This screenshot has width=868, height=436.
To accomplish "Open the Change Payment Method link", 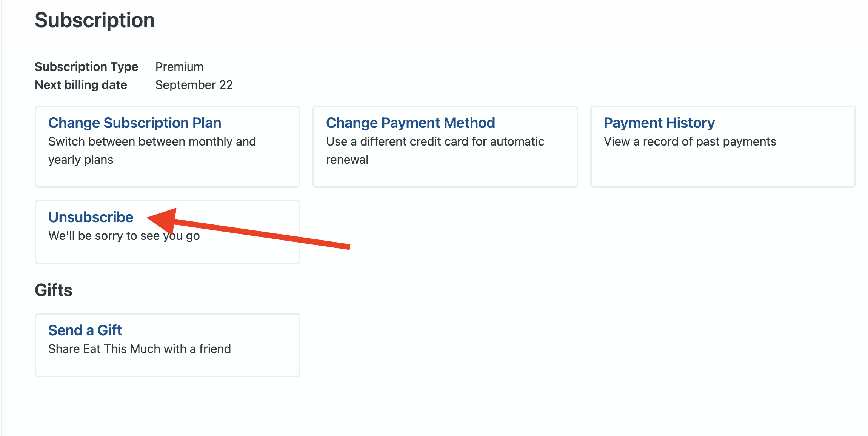I will point(410,123).
